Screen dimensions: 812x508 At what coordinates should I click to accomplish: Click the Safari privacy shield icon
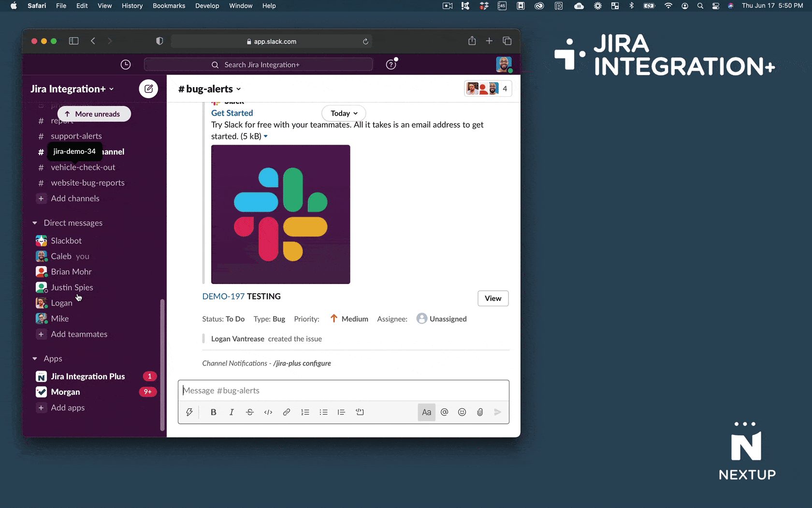click(159, 41)
